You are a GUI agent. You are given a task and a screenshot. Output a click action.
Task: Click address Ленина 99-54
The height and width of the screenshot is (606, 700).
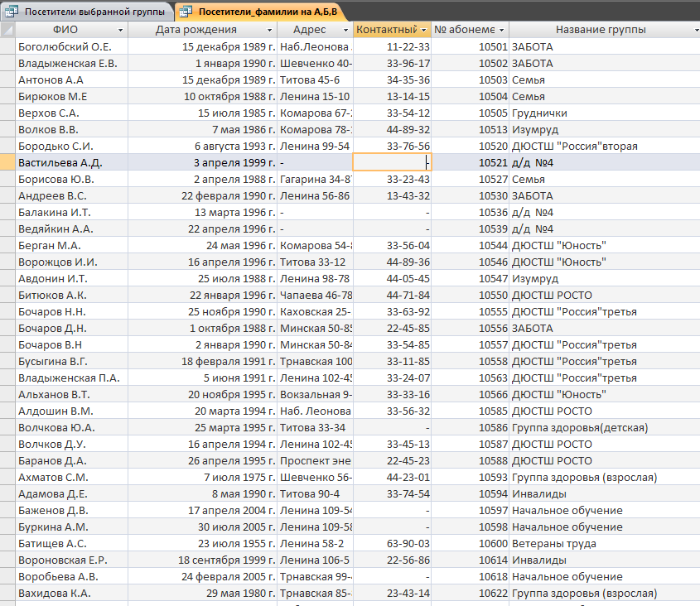pos(315,146)
